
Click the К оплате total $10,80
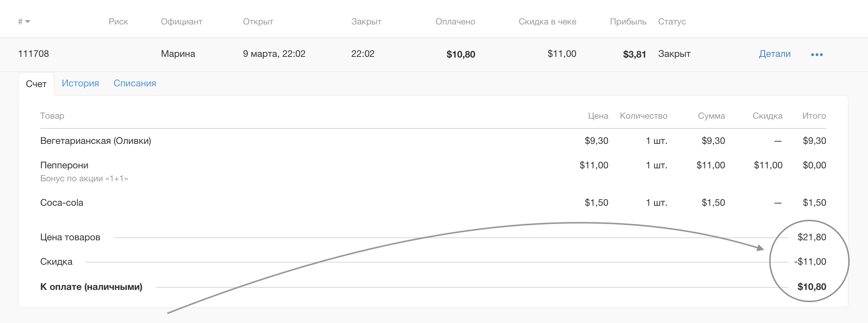tap(812, 287)
